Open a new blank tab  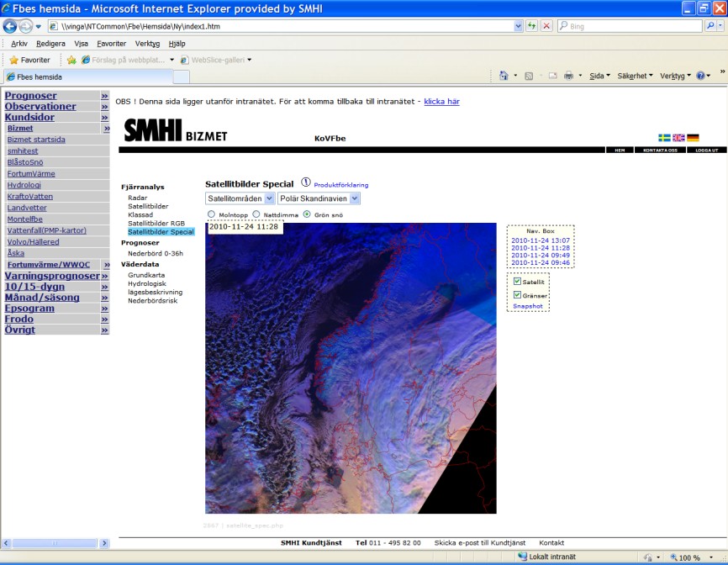[x=182, y=77]
